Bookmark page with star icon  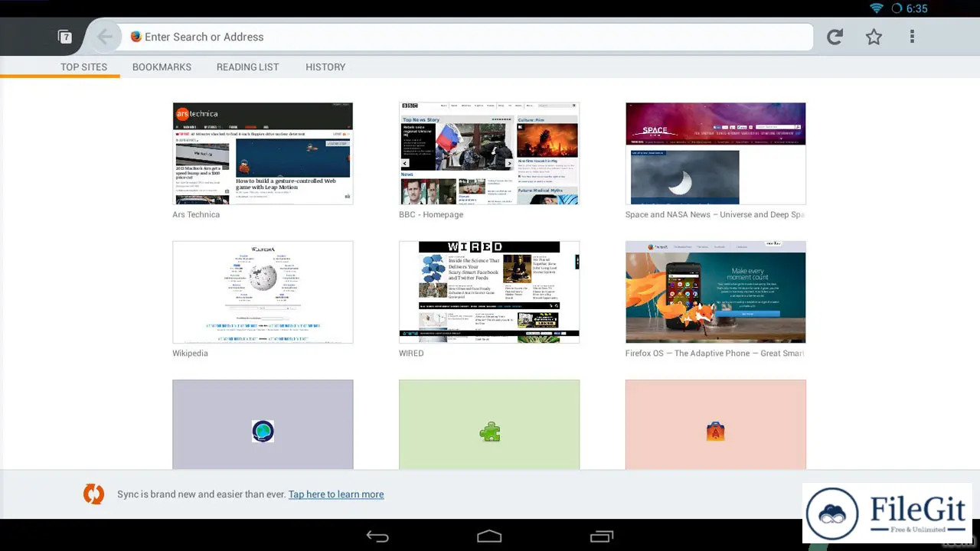click(874, 37)
